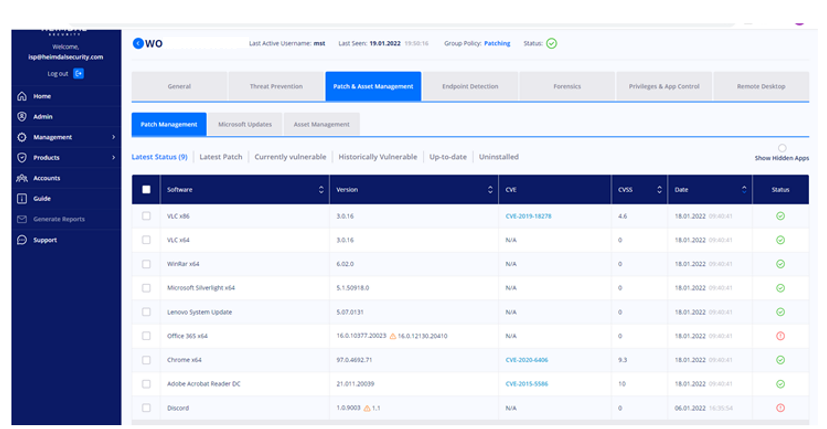Check the WinRar x64 row checkbox

pos(146,264)
